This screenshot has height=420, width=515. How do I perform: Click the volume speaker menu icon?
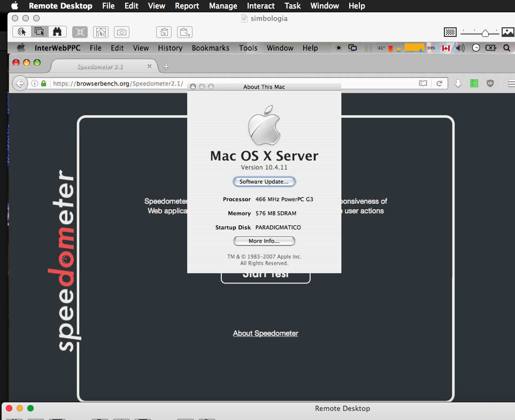(460, 48)
